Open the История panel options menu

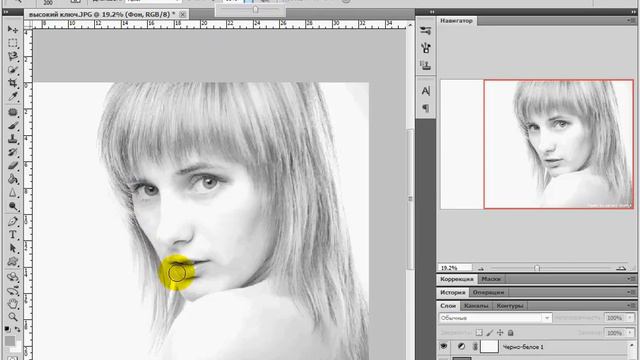point(631,292)
